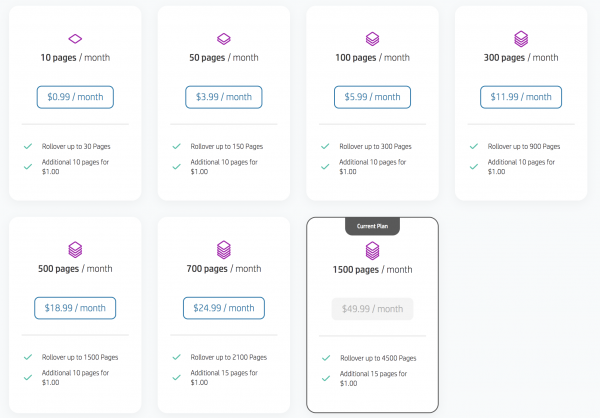The height and width of the screenshot is (418, 600).
Task: Pick the $11.99 / month plan button
Action: pyautogui.click(x=521, y=98)
